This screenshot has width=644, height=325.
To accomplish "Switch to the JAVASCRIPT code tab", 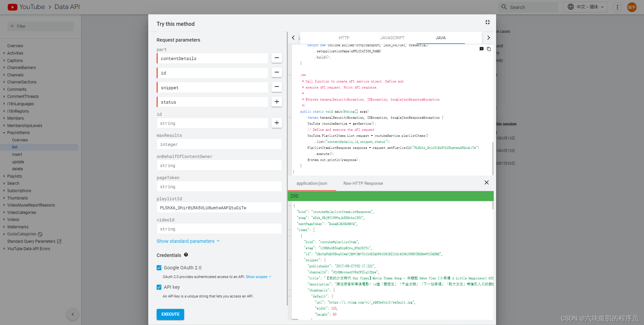I will 392,38.
